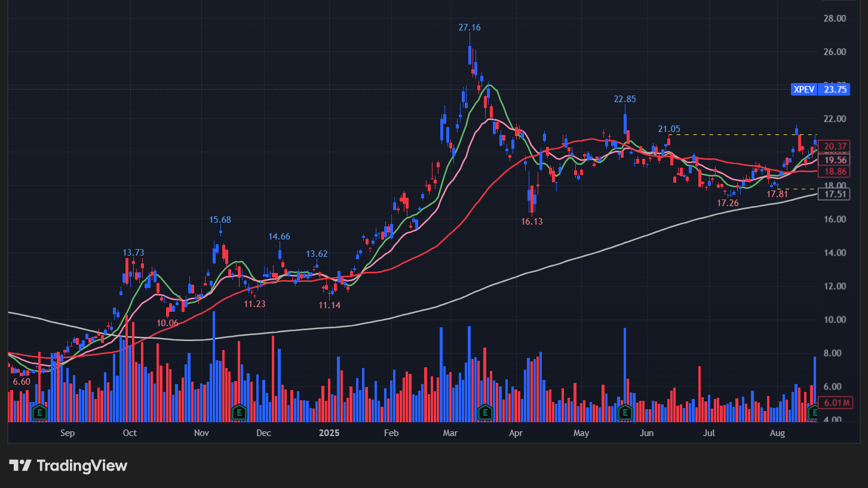Click the 19.56 moving average value tag
Image resolution: width=868 pixels, height=488 pixels.
[835, 160]
